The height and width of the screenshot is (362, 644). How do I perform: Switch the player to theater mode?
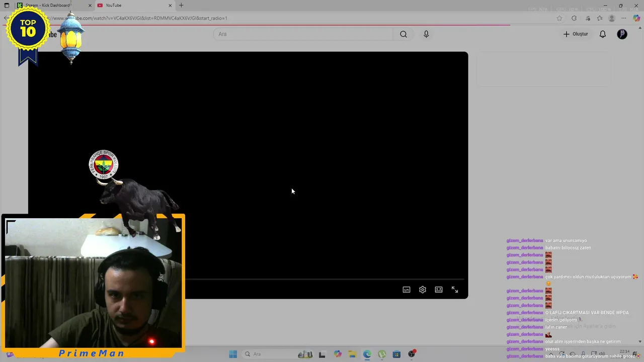(x=439, y=290)
